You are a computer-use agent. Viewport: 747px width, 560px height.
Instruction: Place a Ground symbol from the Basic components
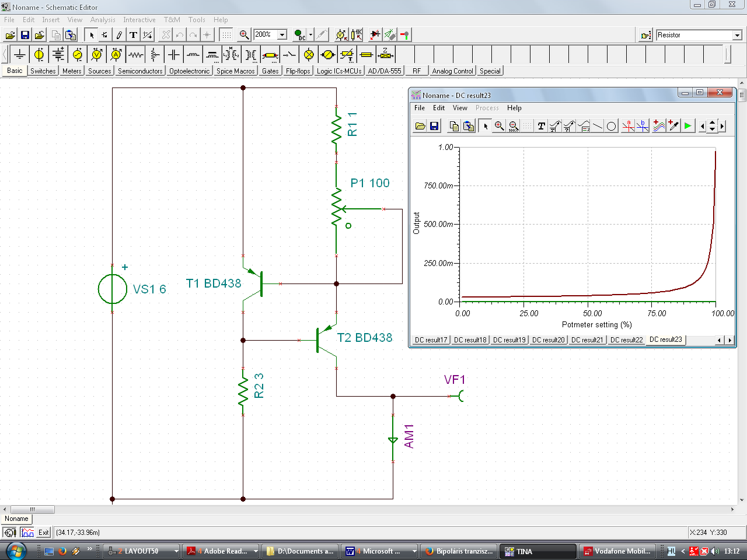pyautogui.click(x=20, y=55)
